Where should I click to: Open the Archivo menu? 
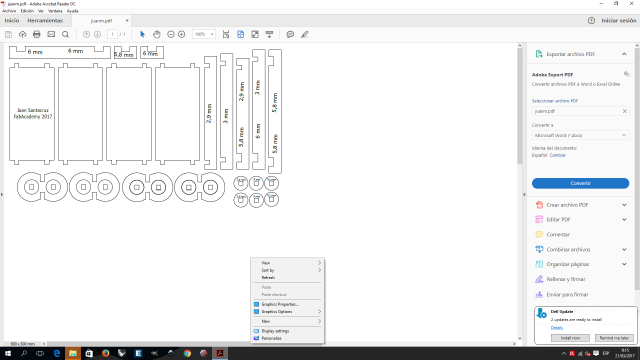pyautogui.click(x=9, y=11)
